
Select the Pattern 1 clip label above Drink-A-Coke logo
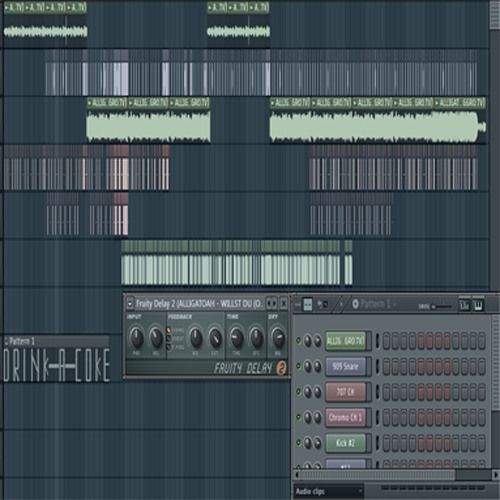tap(56, 341)
